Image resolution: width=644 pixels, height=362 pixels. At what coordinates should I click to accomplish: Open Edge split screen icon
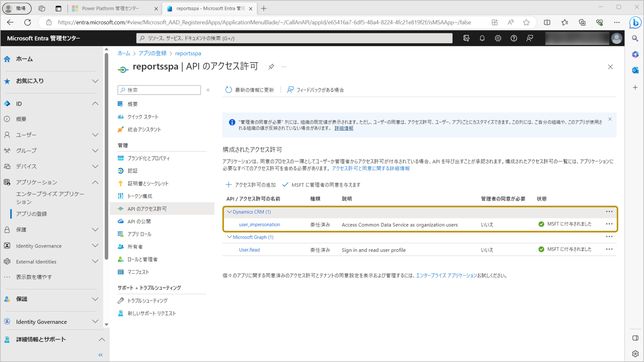(x=547, y=22)
